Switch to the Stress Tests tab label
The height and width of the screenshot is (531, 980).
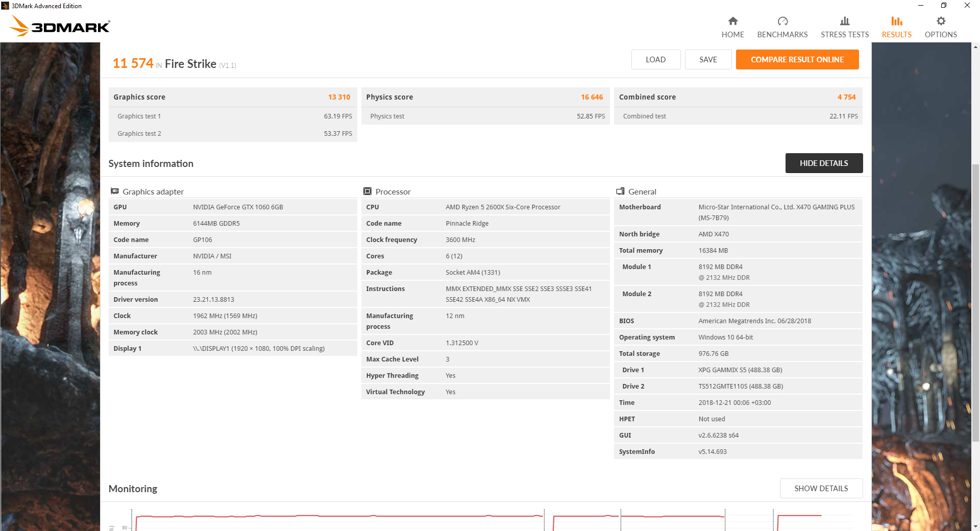tap(845, 35)
